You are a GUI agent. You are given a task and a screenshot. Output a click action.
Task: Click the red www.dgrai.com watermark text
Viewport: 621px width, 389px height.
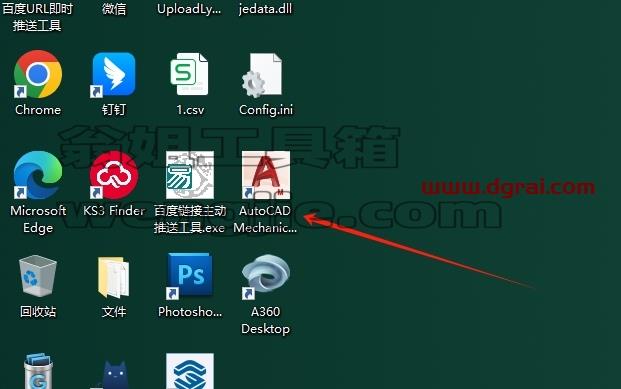(508, 186)
